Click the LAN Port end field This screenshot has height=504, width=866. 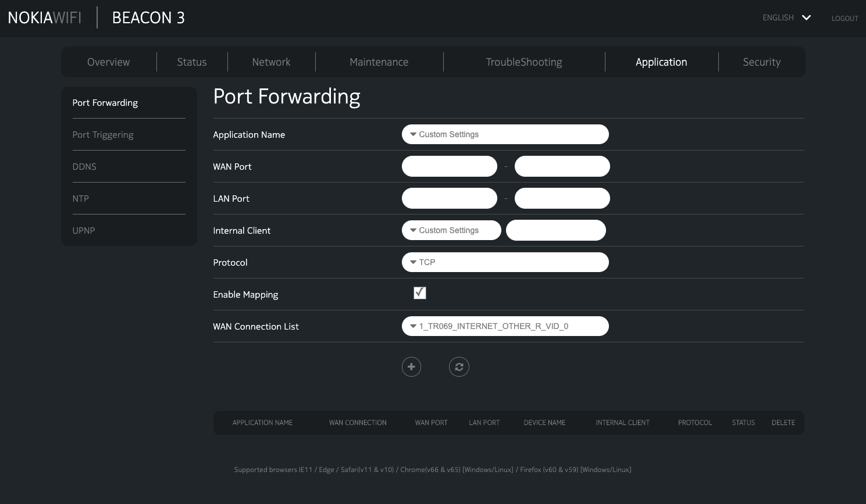(562, 198)
